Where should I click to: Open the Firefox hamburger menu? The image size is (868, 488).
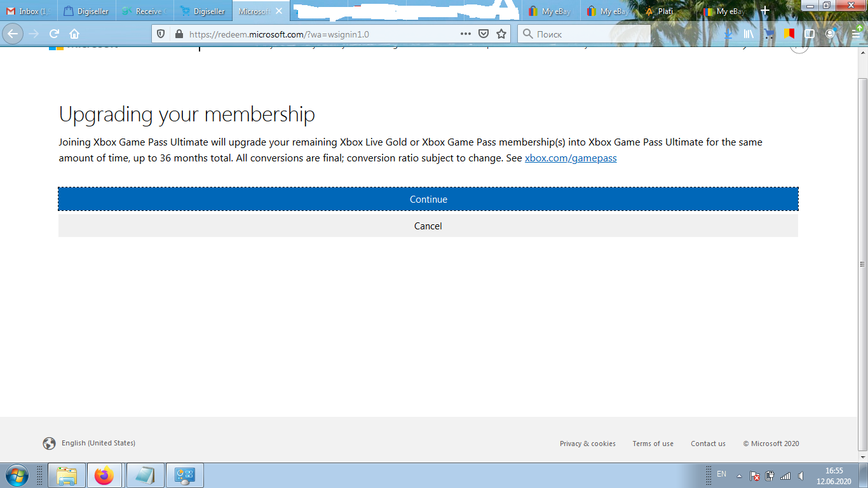[x=855, y=34]
